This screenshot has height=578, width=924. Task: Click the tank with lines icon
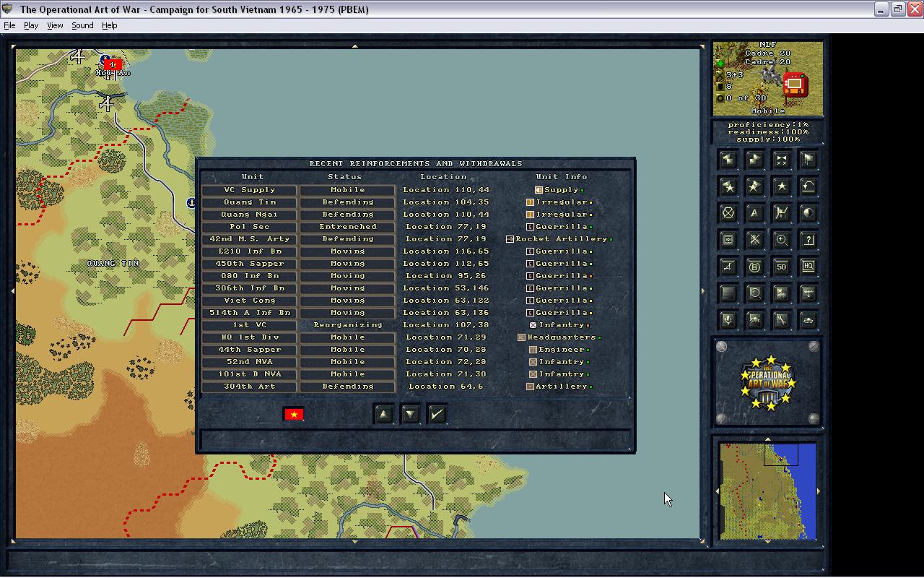754,320
